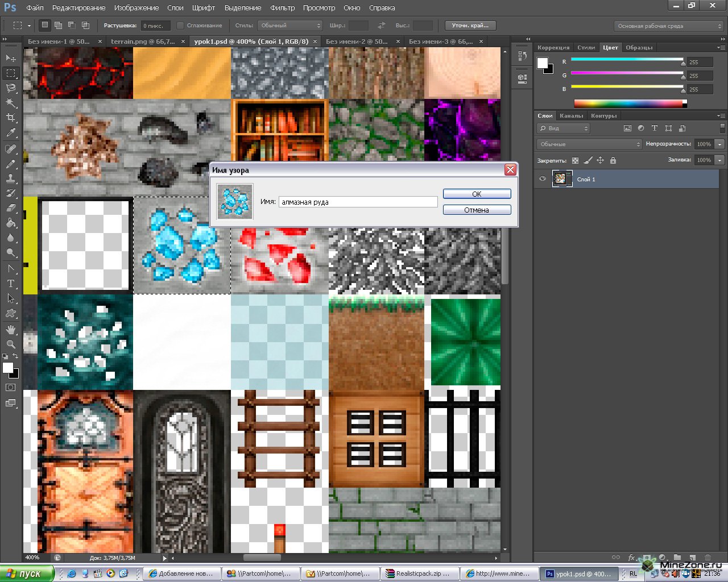This screenshot has width=728, height=582.
Task: Select the Horizontal Type tool
Action: tap(11, 284)
